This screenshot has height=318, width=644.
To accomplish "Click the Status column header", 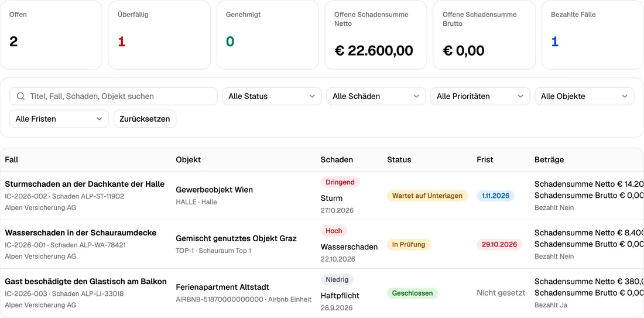I will [x=399, y=159].
